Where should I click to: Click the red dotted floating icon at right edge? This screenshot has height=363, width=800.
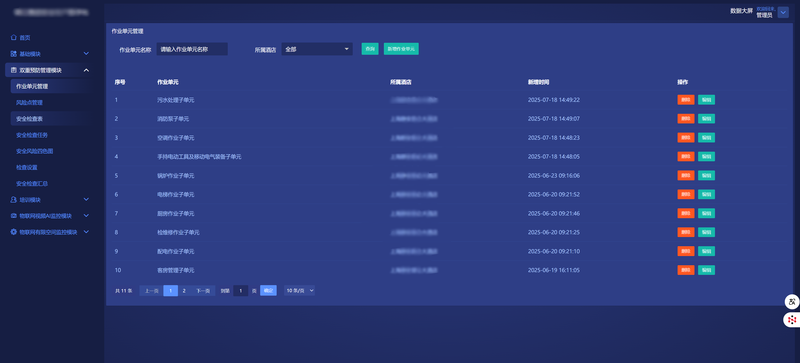[792, 320]
